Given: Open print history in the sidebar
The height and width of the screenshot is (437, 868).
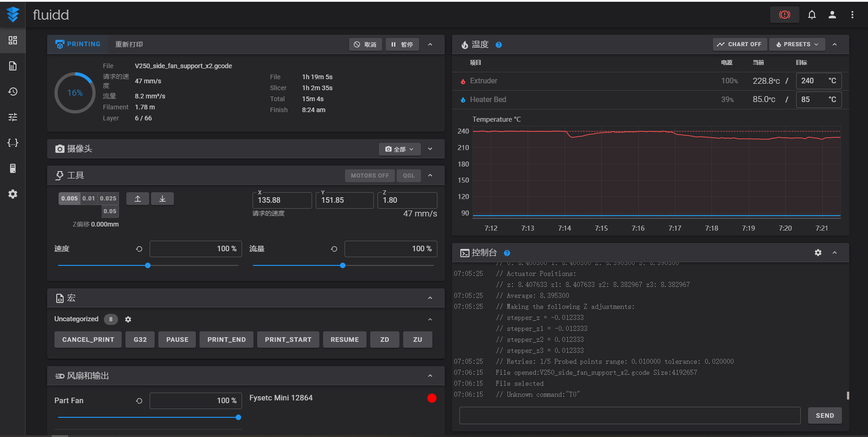Looking at the screenshot, I should pyautogui.click(x=13, y=92).
